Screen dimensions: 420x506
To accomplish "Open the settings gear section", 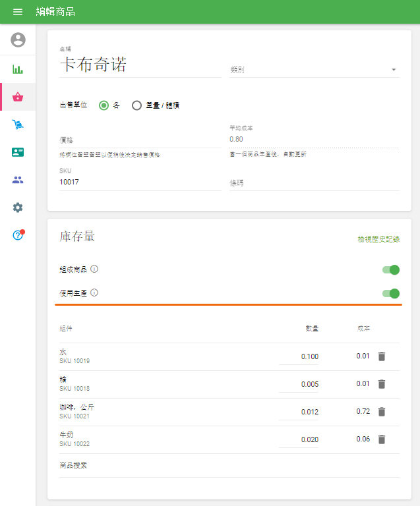I will pos(18,208).
